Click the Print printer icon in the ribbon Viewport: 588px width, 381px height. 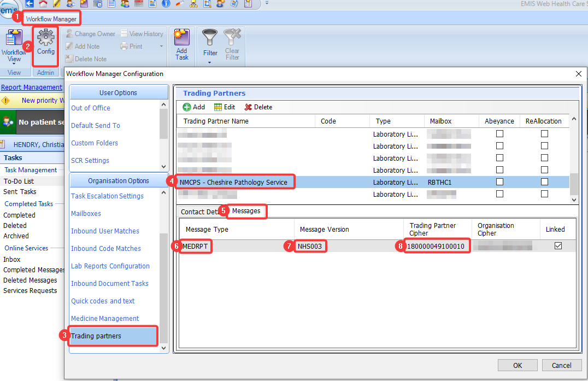coord(124,46)
